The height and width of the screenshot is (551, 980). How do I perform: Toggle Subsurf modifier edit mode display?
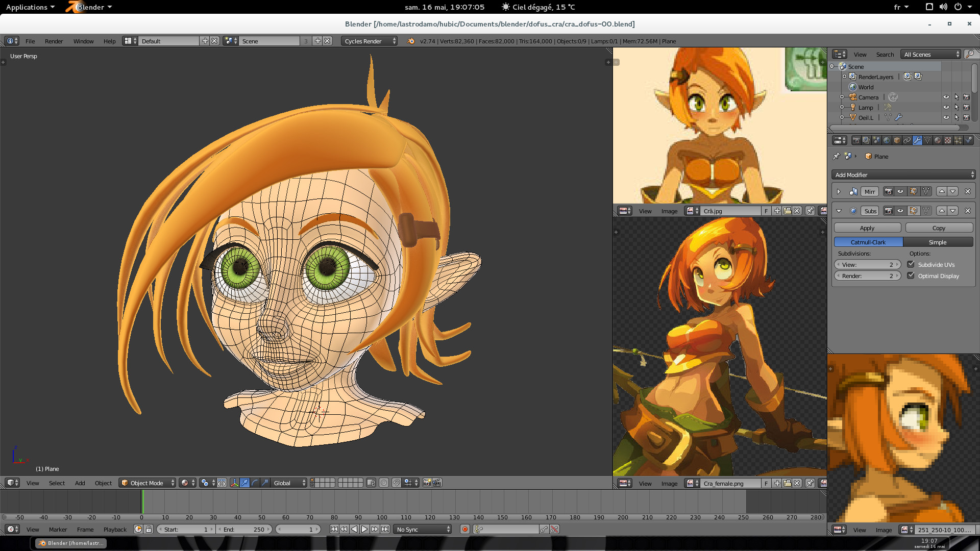[914, 211]
